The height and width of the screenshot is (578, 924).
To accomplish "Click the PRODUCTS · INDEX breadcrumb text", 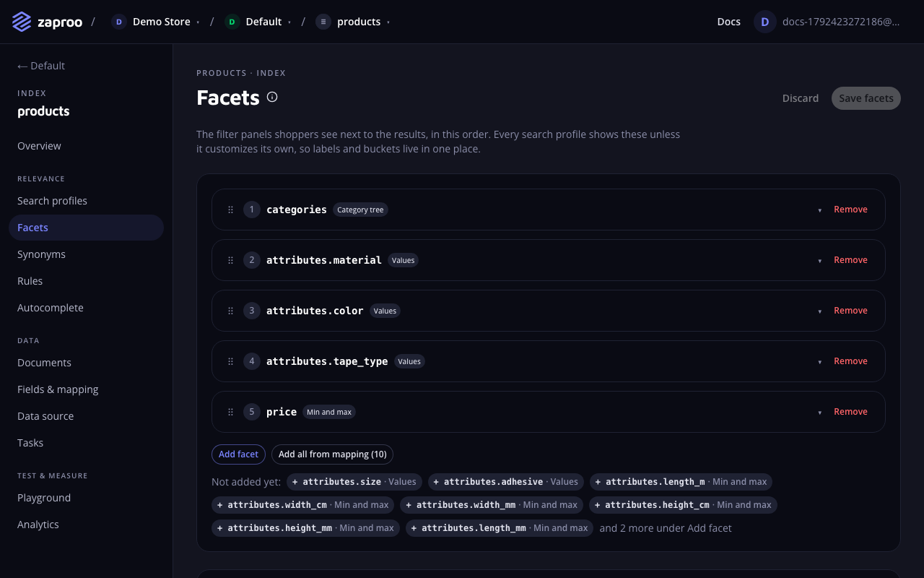I will (x=241, y=73).
